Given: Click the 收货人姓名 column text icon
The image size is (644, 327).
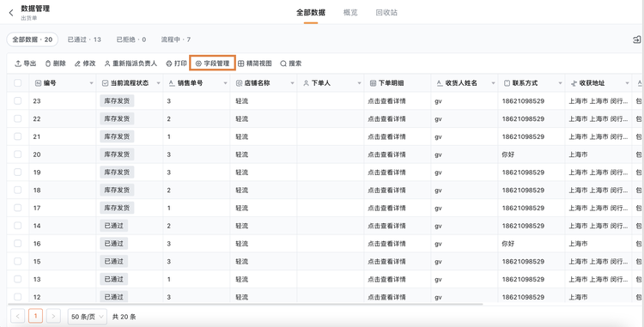Looking at the screenshot, I should 440,83.
